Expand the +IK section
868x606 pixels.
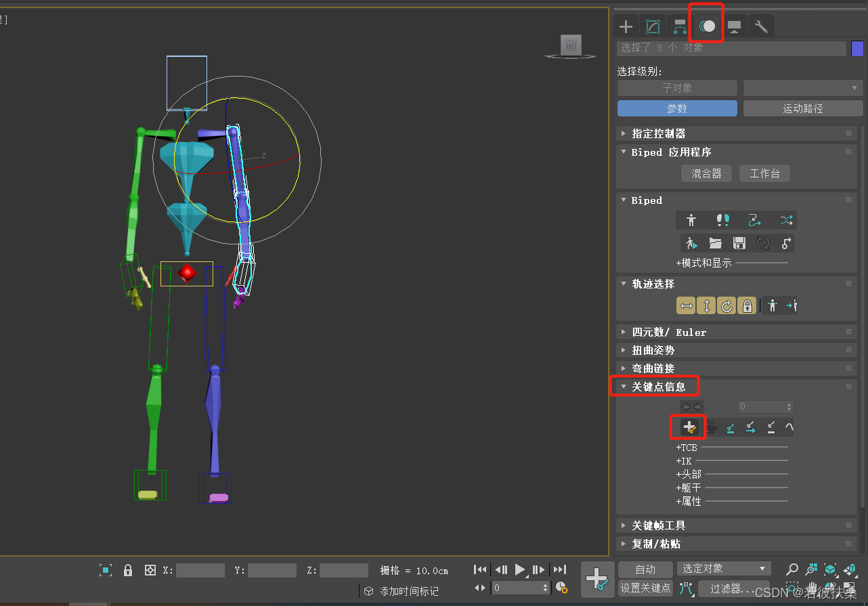[684, 461]
